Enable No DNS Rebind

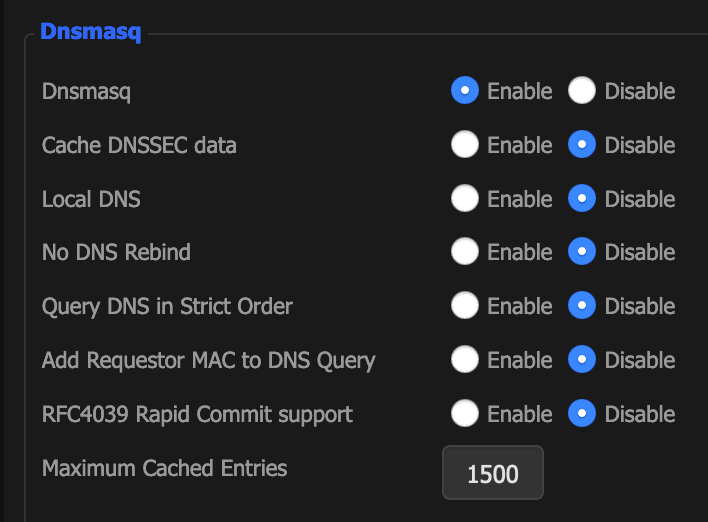[465, 251]
